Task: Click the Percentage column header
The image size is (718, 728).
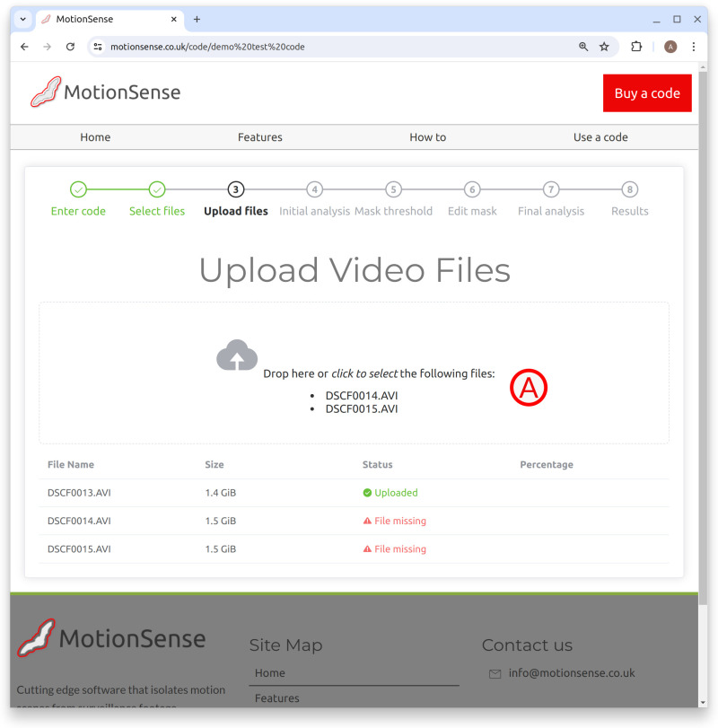Action: [x=547, y=464]
